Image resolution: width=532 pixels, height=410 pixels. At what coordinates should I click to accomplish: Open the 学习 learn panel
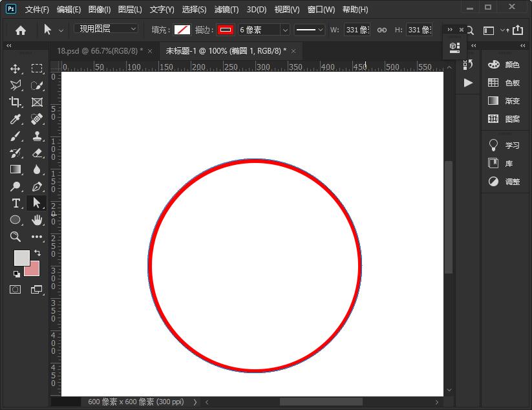click(x=510, y=145)
